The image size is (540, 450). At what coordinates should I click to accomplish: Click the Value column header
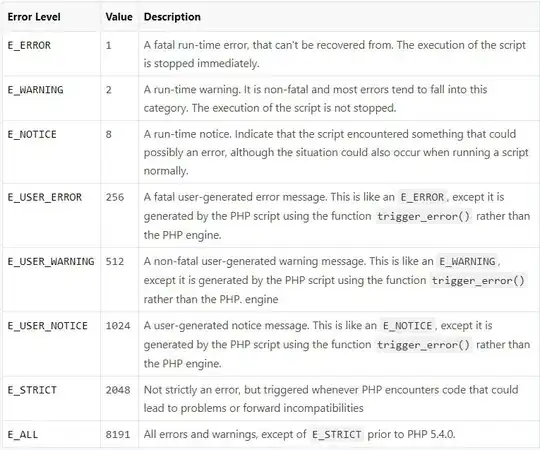coord(119,17)
